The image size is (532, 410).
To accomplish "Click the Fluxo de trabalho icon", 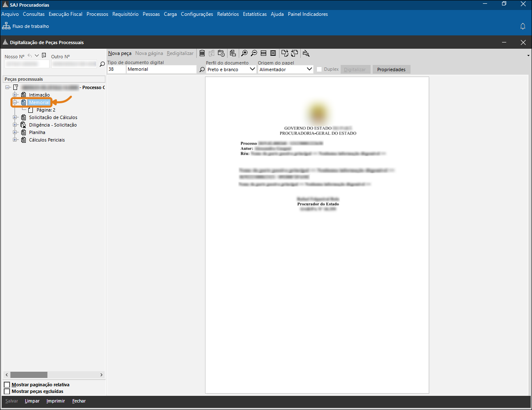I will tap(6, 26).
